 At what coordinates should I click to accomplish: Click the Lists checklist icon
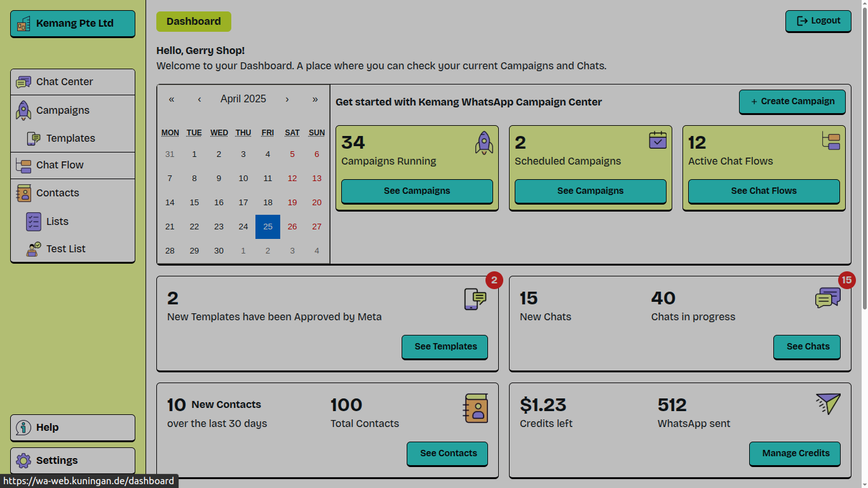[x=34, y=222]
